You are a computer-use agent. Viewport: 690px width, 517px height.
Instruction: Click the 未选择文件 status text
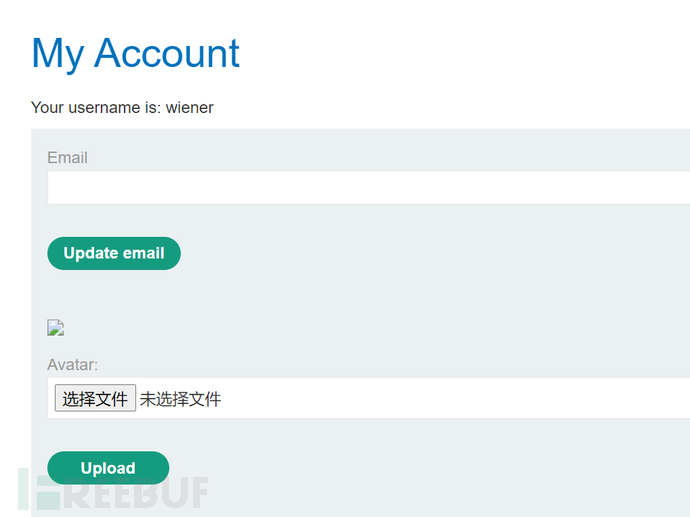180,399
